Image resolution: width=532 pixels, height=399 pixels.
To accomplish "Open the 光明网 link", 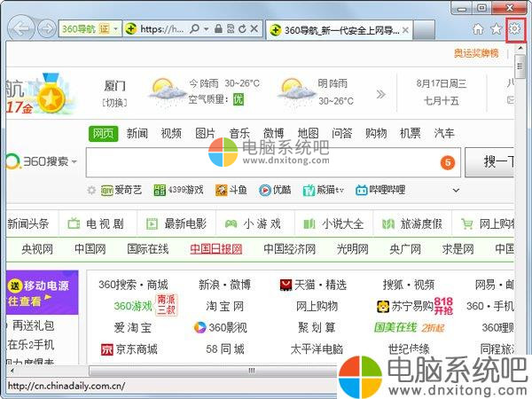I will [x=353, y=249].
